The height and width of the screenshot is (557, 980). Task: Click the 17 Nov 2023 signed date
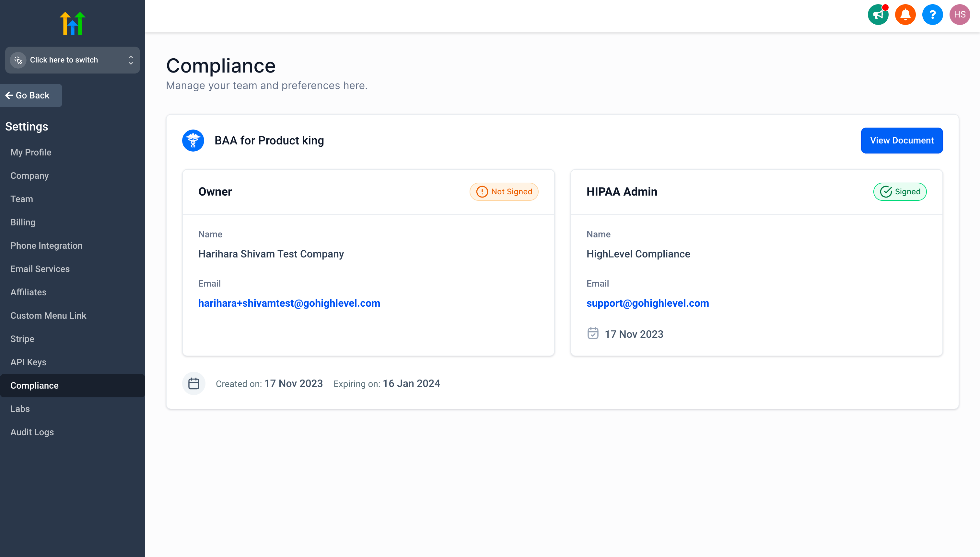pos(634,334)
